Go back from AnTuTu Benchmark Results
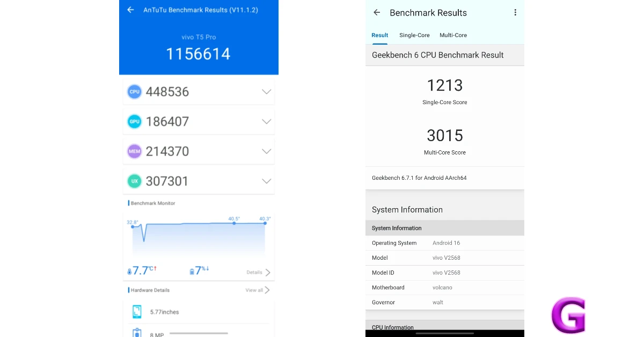The width and height of the screenshot is (644, 337). [130, 10]
